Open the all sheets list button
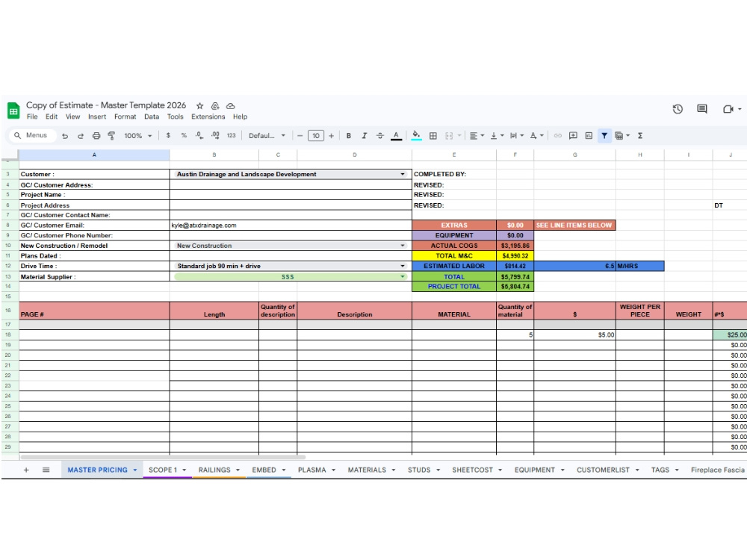The width and height of the screenshot is (747, 560). click(x=46, y=470)
